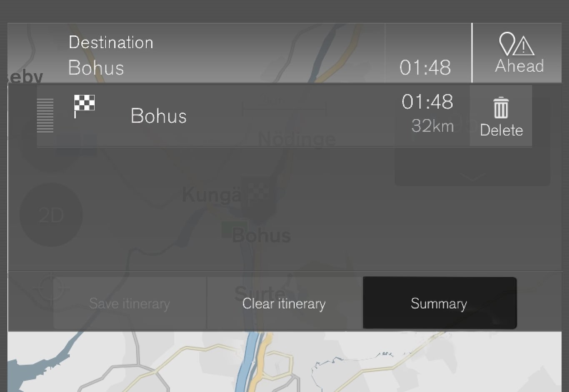This screenshot has width=569, height=392.
Task: Click the Bohus town label on map
Action: (262, 236)
